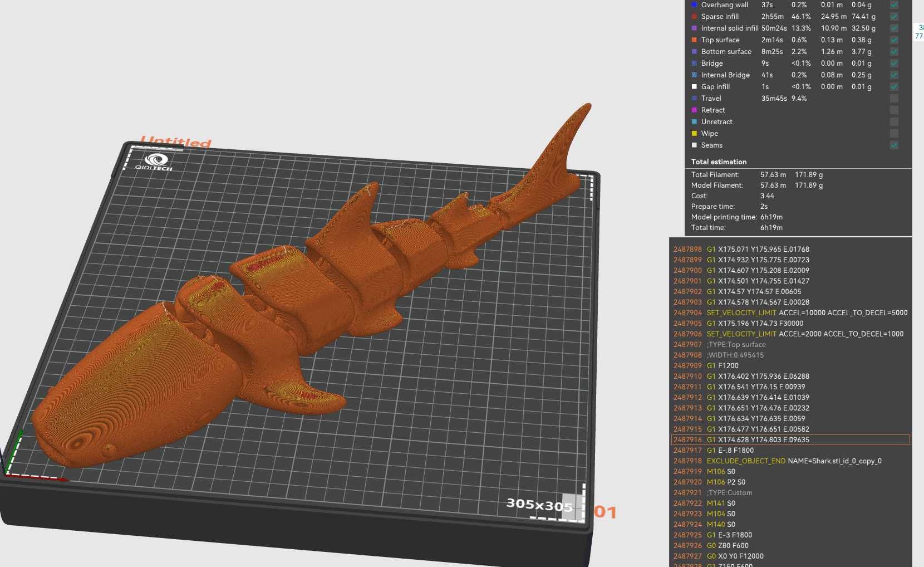The width and height of the screenshot is (924, 567).
Task: Uncheck the Seams visibility checkbox
Action: tap(894, 145)
